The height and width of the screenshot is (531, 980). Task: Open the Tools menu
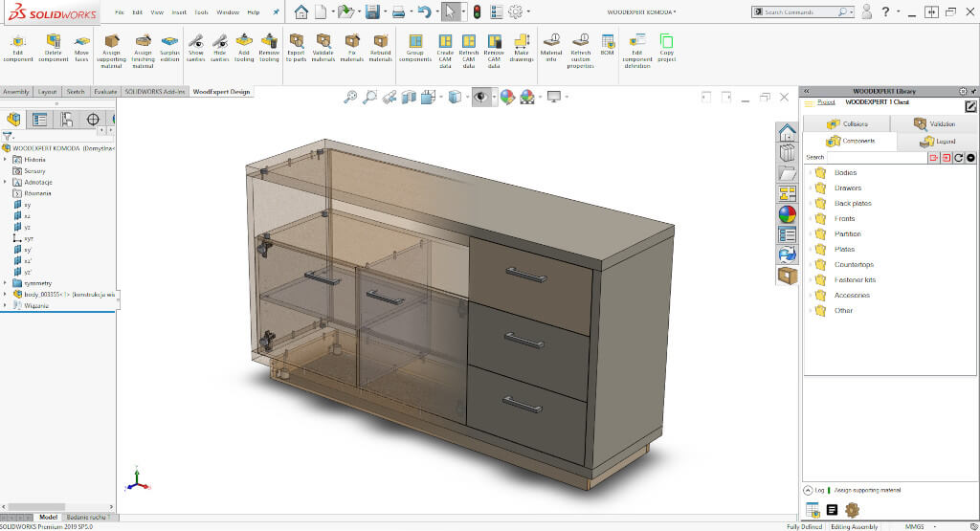click(x=201, y=11)
